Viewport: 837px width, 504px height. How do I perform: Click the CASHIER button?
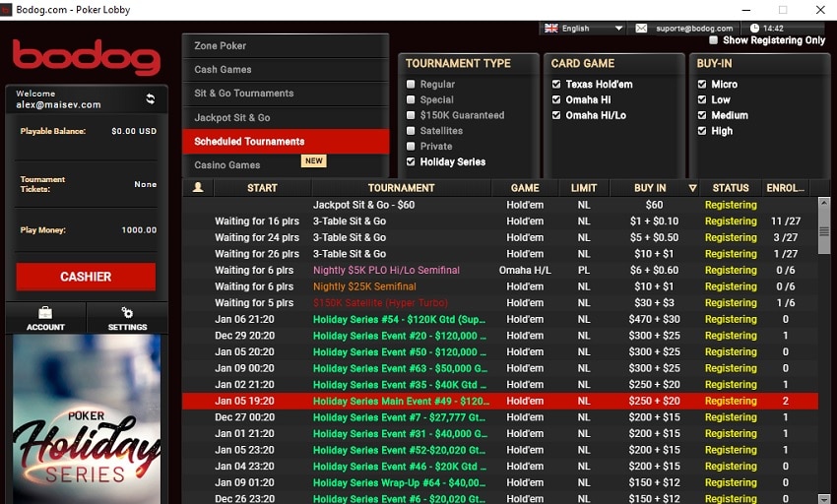86,277
